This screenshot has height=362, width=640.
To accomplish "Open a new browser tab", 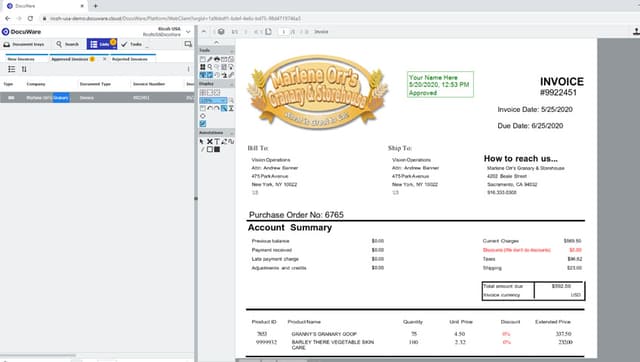I will point(96,6).
